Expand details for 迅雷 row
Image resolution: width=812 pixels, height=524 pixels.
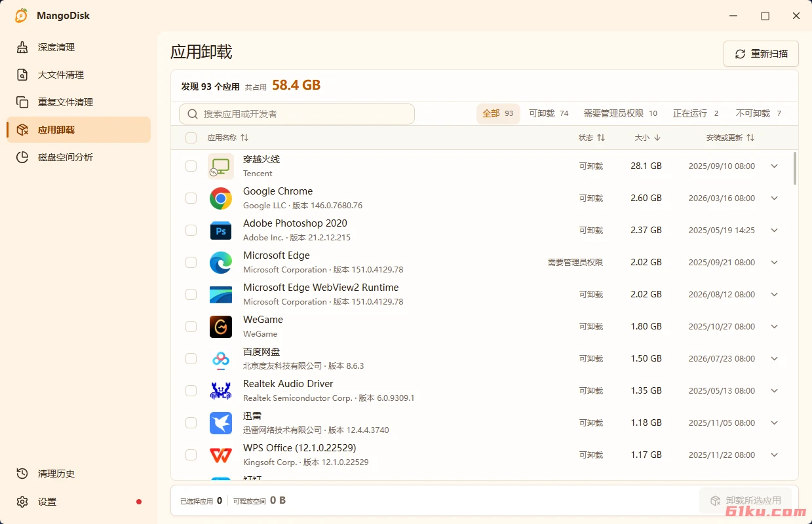(x=775, y=423)
